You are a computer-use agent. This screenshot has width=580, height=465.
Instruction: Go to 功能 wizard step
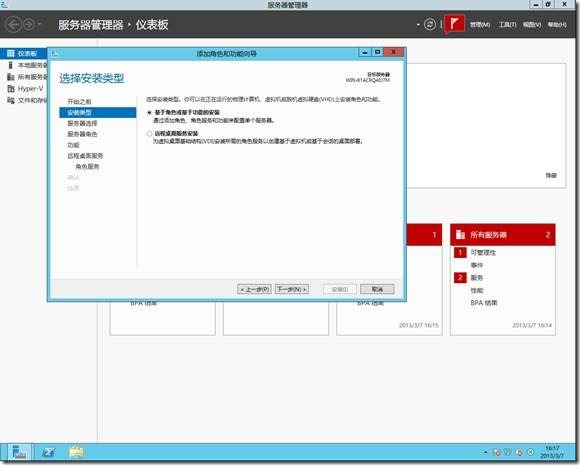pyautogui.click(x=73, y=145)
